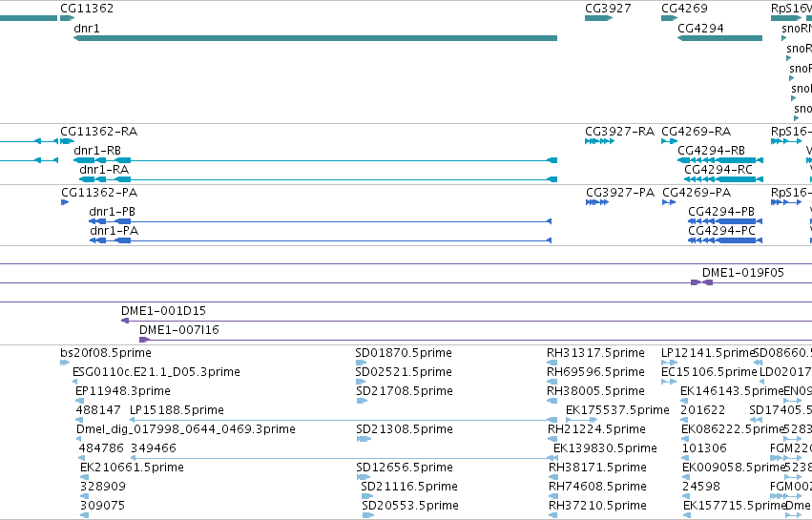Viewport: 812px width, 520px height.
Task: Open the RH38171.5prime EST label
Action: pyautogui.click(x=597, y=468)
